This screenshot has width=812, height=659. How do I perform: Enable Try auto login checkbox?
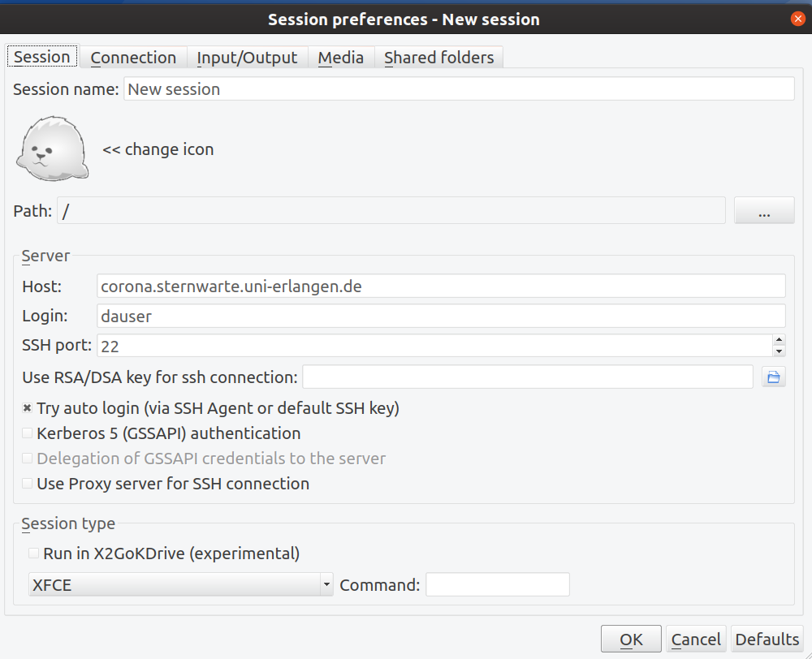[x=28, y=408]
